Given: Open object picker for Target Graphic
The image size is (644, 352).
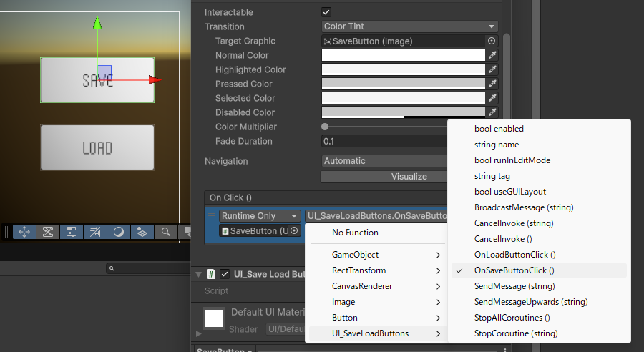Looking at the screenshot, I should [x=492, y=41].
